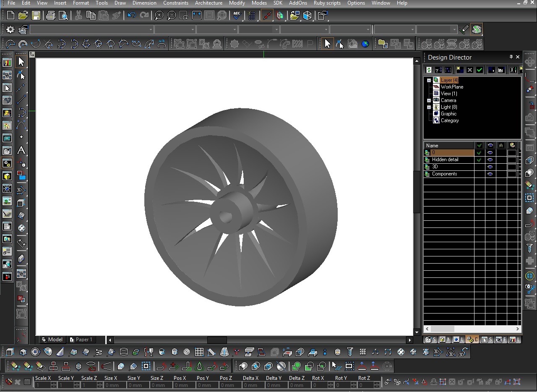This screenshot has width=537, height=392.
Task: Delete layer using the X icon
Action: pyautogui.click(x=470, y=70)
